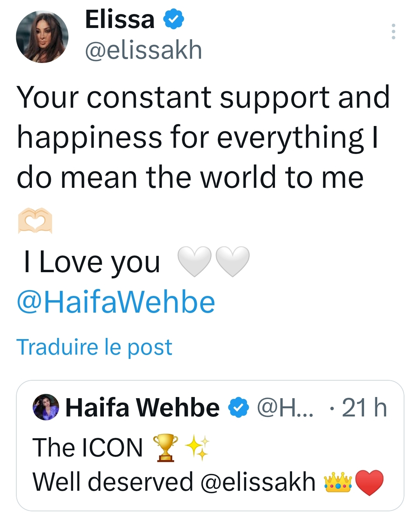Click Haifa Wehbe's verified badge
The image size is (420, 516).
(x=238, y=408)
